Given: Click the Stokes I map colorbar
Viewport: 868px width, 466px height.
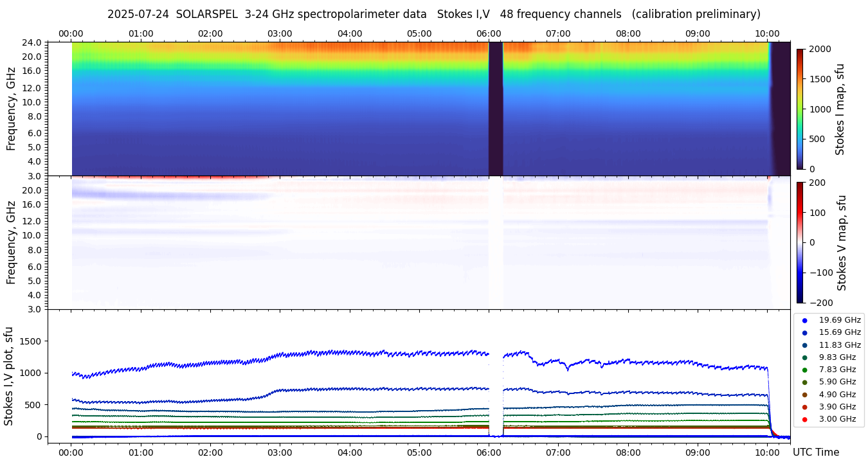Looking at the screenshot, I should 800,109.
